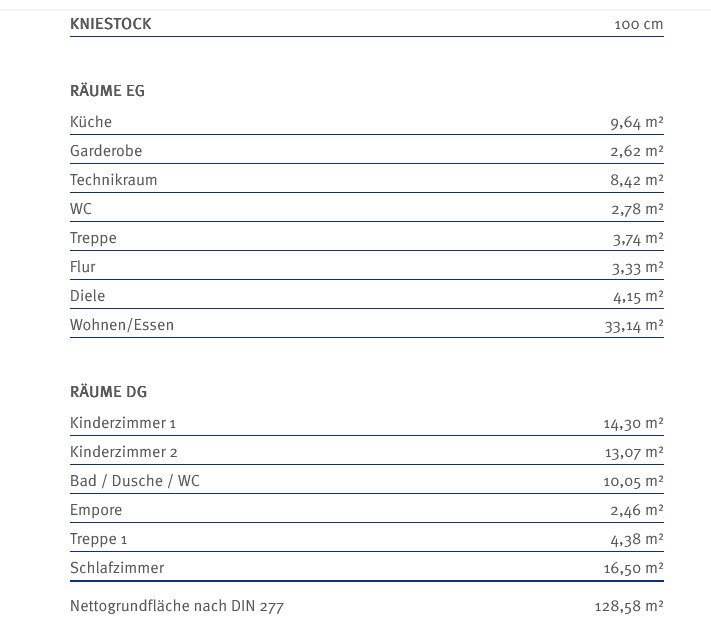Select the Küche row label
The height and width of the screenshot is (629, 711).
[91, 122]
